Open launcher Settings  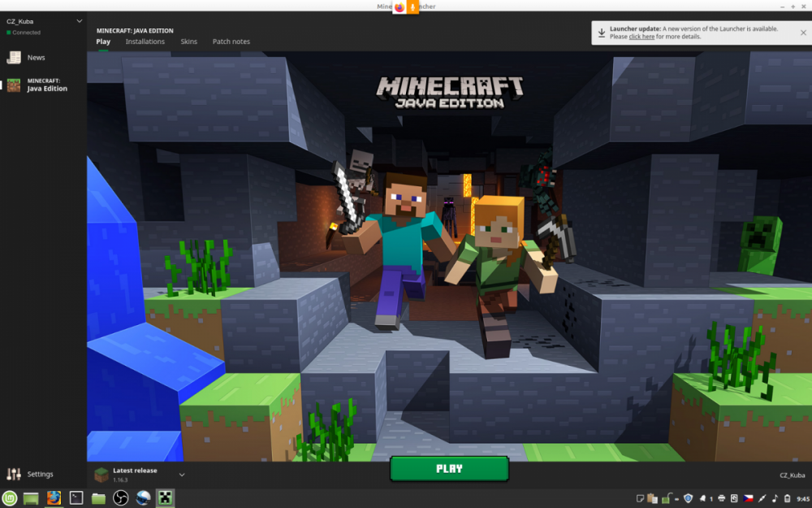[40, 474]
